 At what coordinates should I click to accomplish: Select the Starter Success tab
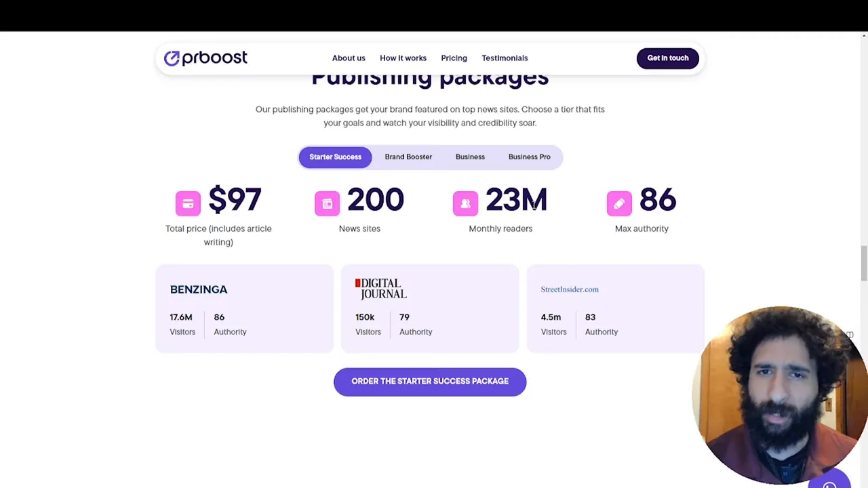[335, 157]
